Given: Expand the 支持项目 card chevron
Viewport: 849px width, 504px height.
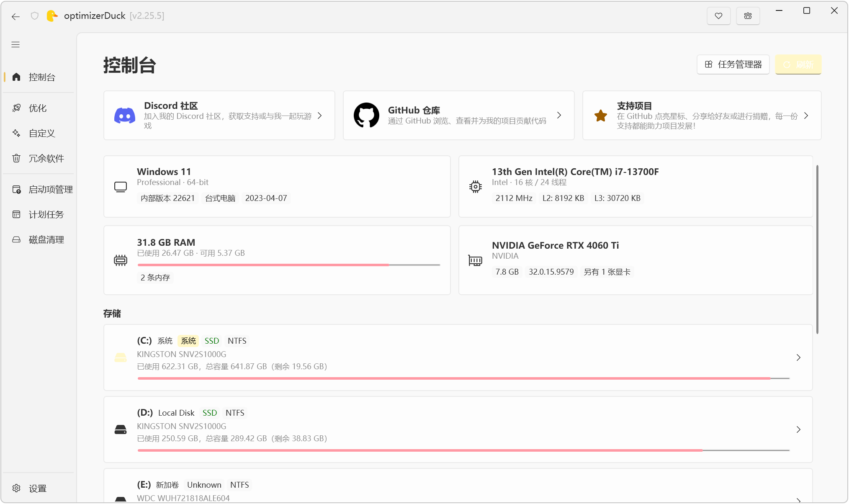Looking at the screenshot, I should pyautogui.click(x=806, y=116).
